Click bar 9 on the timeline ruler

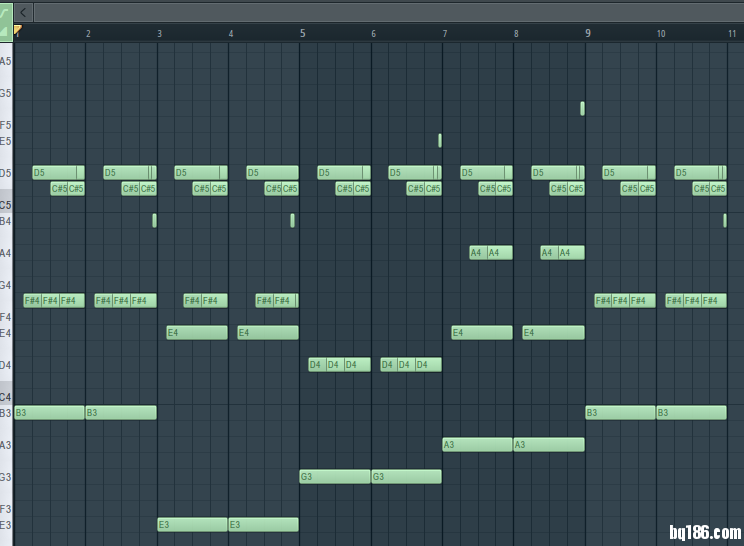tap(588, 33)
